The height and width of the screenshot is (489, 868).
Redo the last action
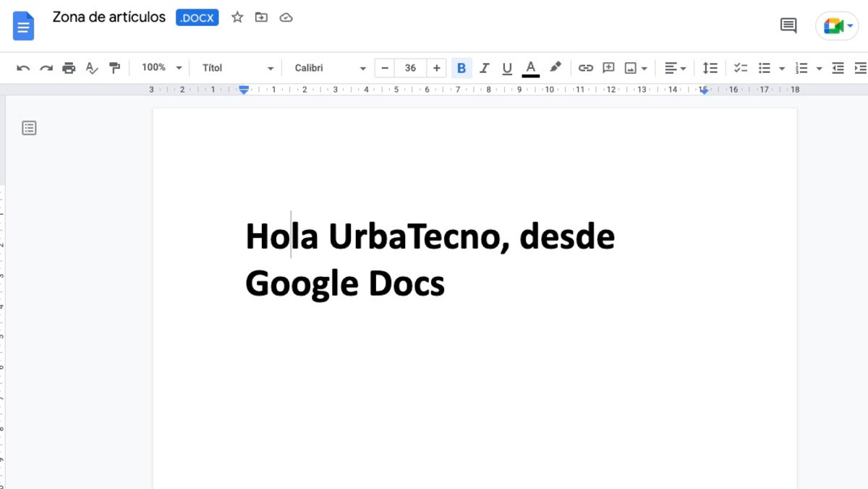point(46,68)
